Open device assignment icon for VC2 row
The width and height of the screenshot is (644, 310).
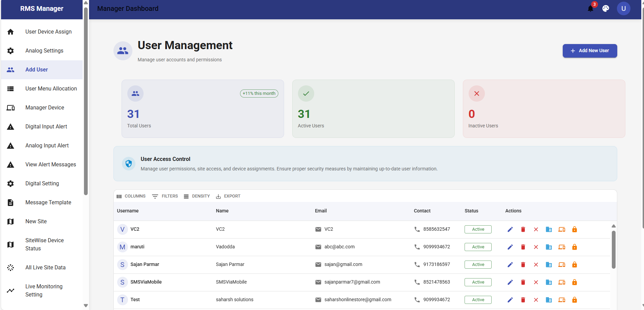click(x=561, y=229)
